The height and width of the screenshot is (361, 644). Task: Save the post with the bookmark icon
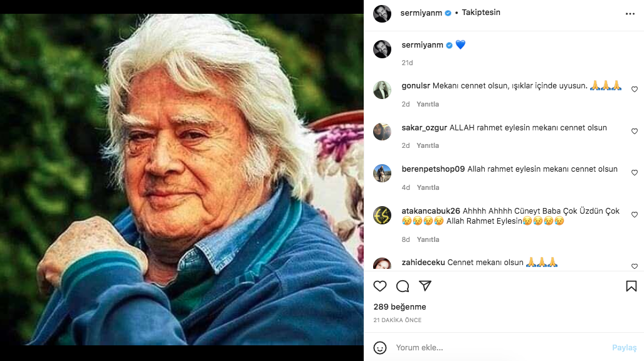pos(633,286)
